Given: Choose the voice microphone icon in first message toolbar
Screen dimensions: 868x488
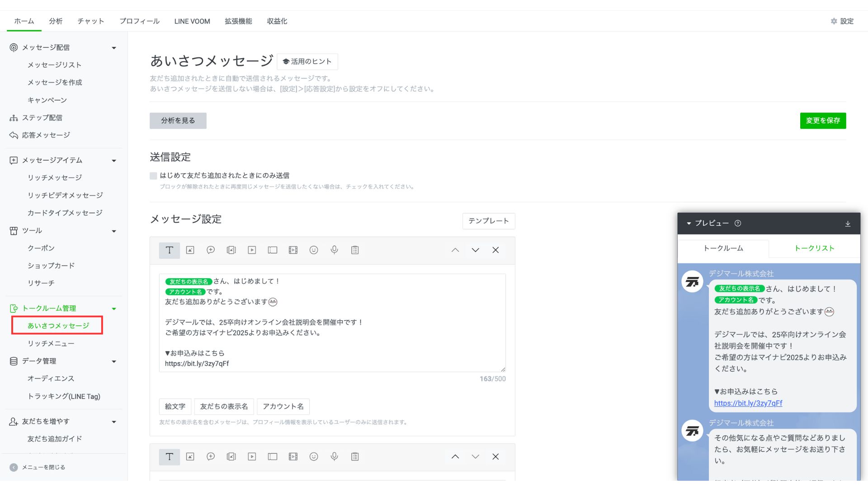Looking at the screenshot, I should pos(335,250).
